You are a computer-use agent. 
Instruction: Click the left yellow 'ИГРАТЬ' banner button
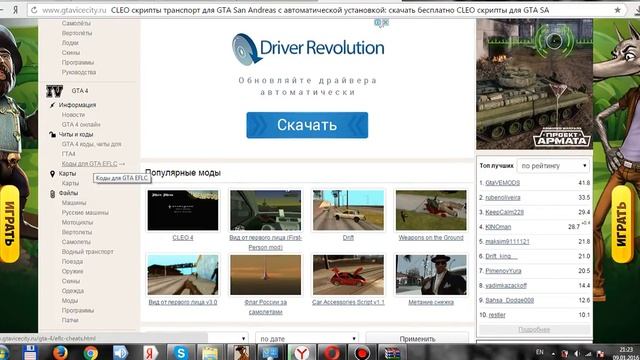coord(9,224)
